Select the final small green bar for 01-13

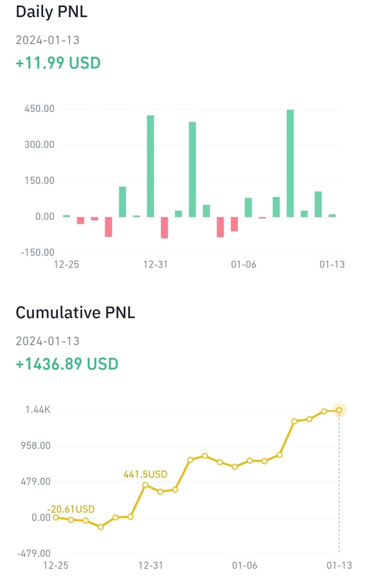click(332, 215)
